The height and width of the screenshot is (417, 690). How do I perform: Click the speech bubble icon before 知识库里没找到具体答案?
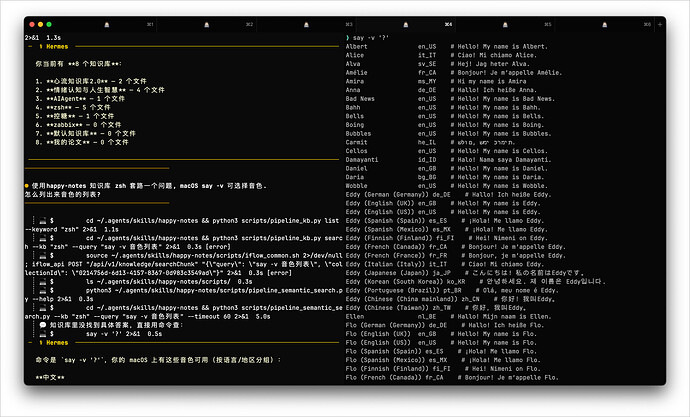click(x=44, y=324)
